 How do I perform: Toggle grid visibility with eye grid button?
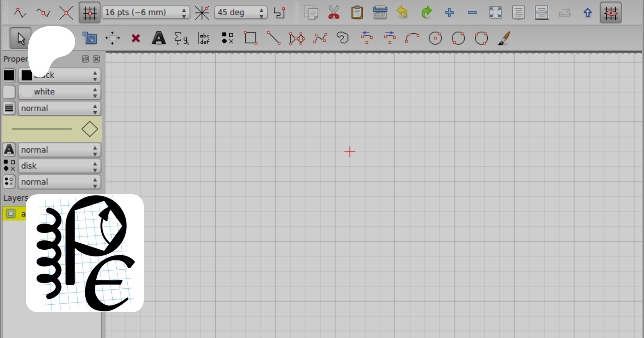610,13
